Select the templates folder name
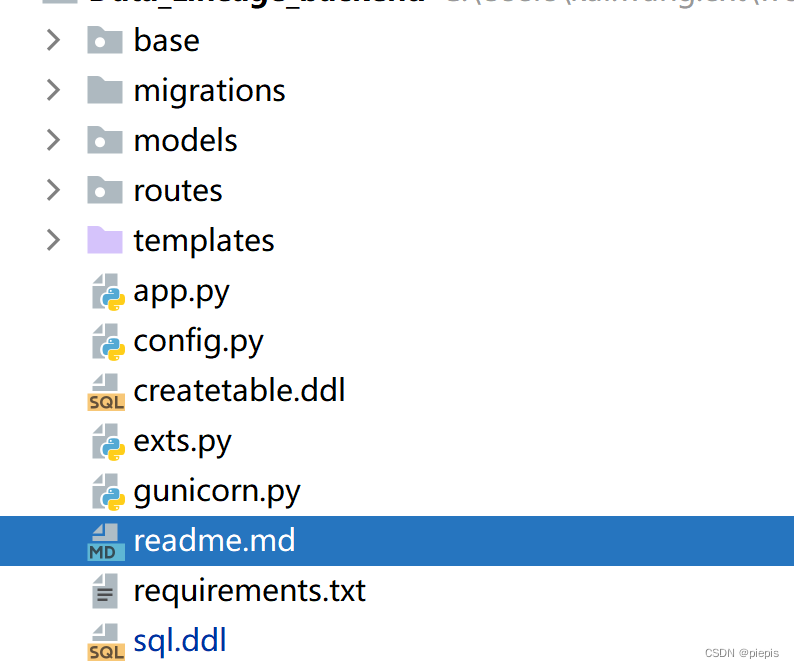794x668 pixels. pyautogui.click(x=204, y=241)
